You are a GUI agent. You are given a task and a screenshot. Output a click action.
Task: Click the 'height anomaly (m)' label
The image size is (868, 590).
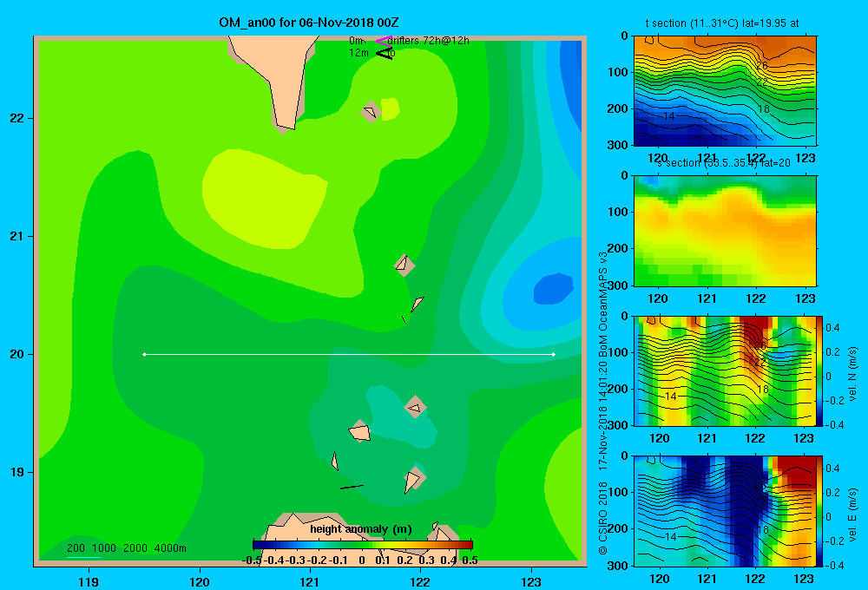coord(361,529)
